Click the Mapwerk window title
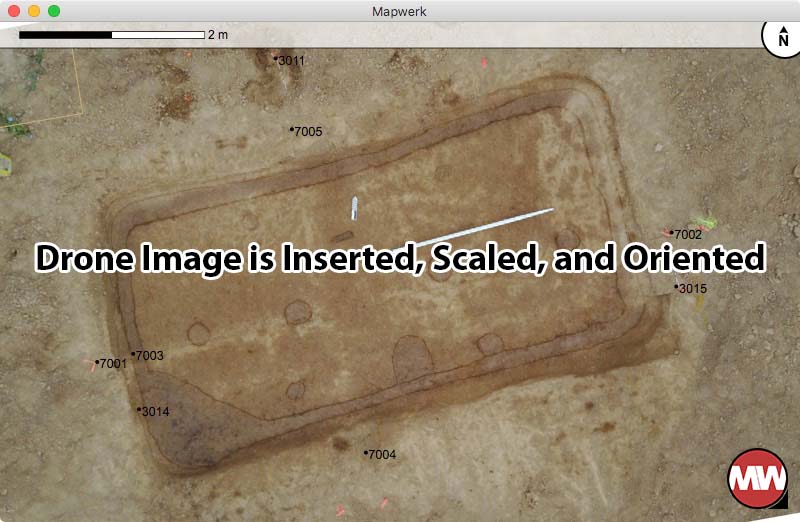Screen dimensions: 800x522 [399, 11]
